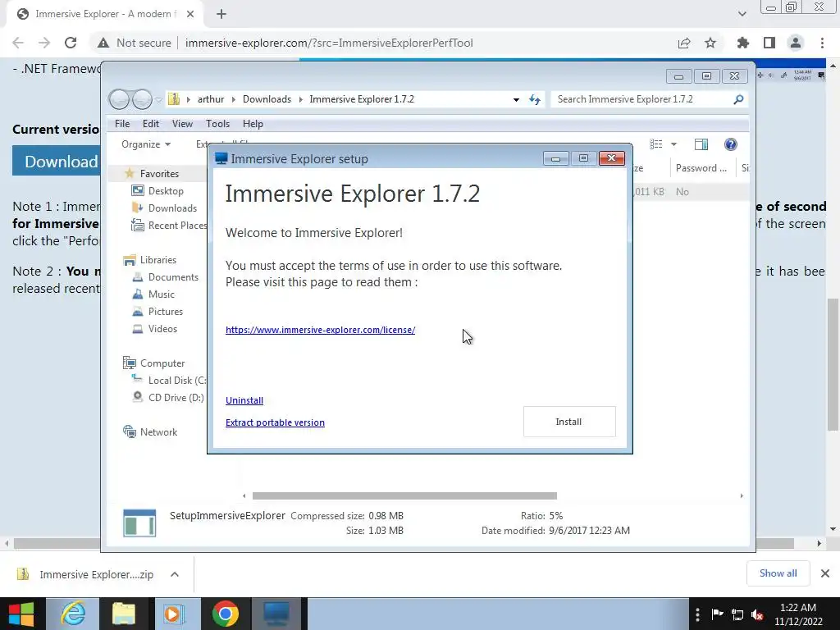Click the share page icon in Chrome
840x630 pixels.
(684, 43)
